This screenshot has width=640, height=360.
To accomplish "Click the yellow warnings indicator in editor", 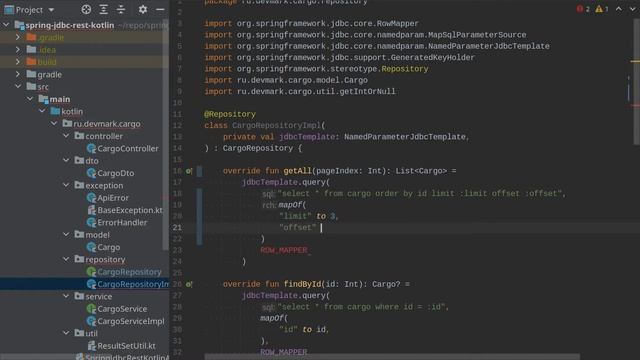I will [602, 9].
